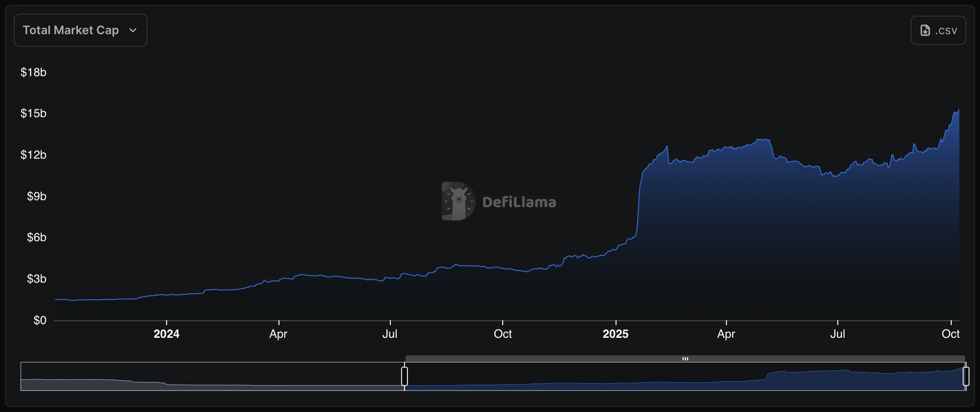Click the unselected gray area of overview chart
Image resolution: width=980 pixels, height=412 pixels.
[210, 377]
